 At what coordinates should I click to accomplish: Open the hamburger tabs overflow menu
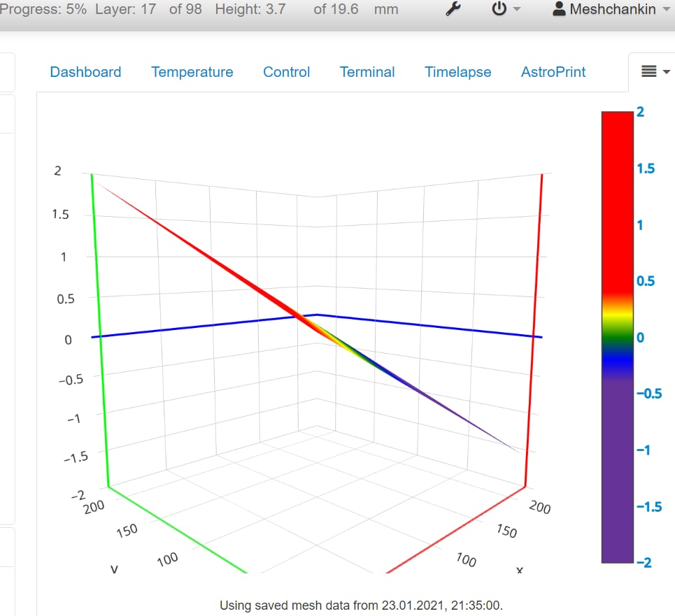tap(655, 71)
